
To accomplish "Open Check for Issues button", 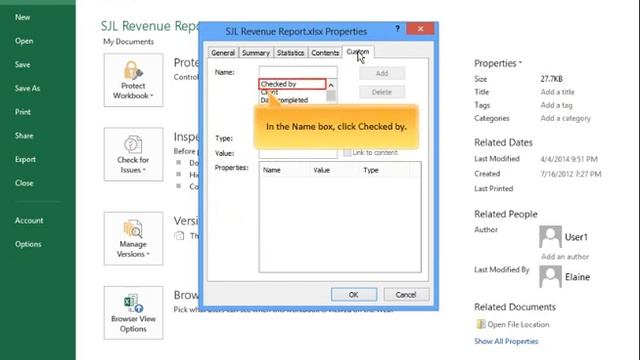I will pyautogui.click(x=133, y=154).
